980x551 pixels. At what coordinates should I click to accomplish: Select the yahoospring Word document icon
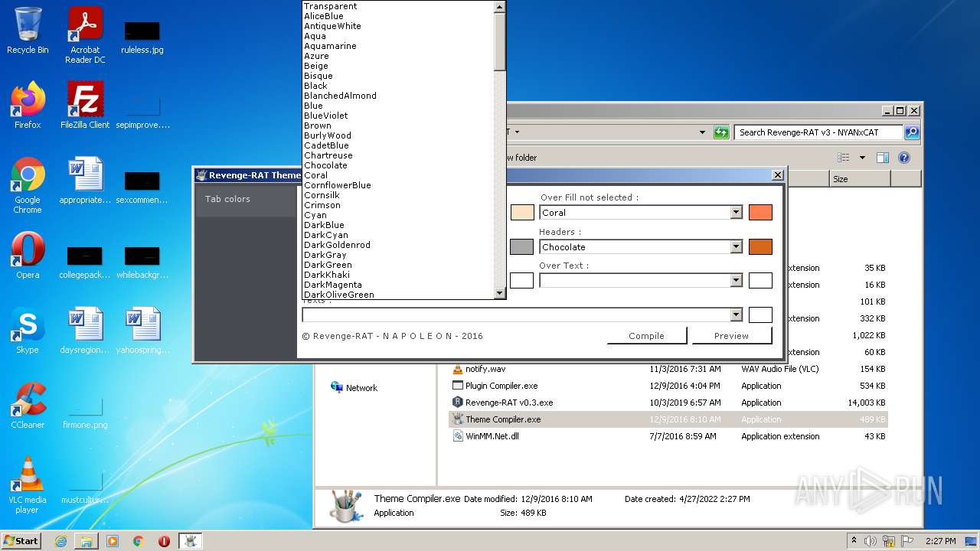pyautogui.click(x=142, y=331)
